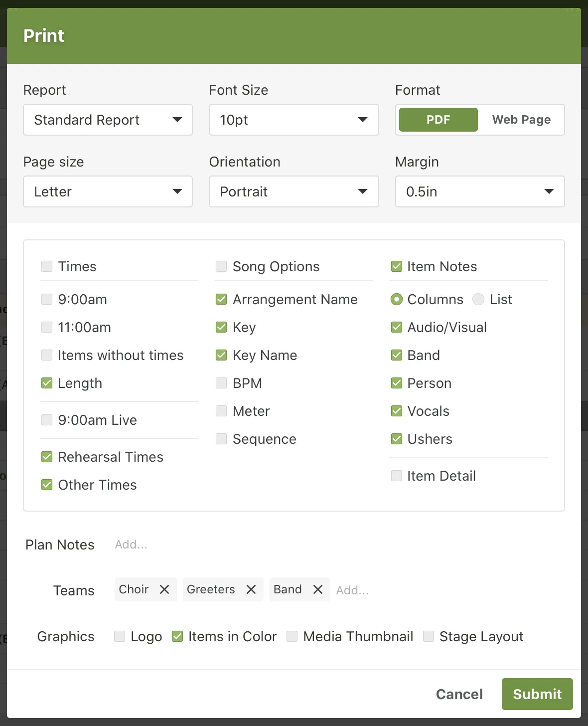
Task: Enable the Stage Layout checkbox
Action: click(x=428, y=636)
